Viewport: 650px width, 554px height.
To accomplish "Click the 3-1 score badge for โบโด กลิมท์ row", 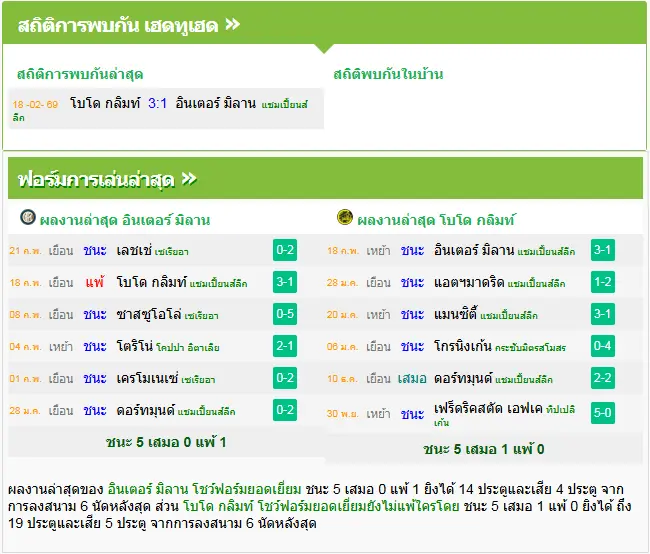I will pos(285,282).
